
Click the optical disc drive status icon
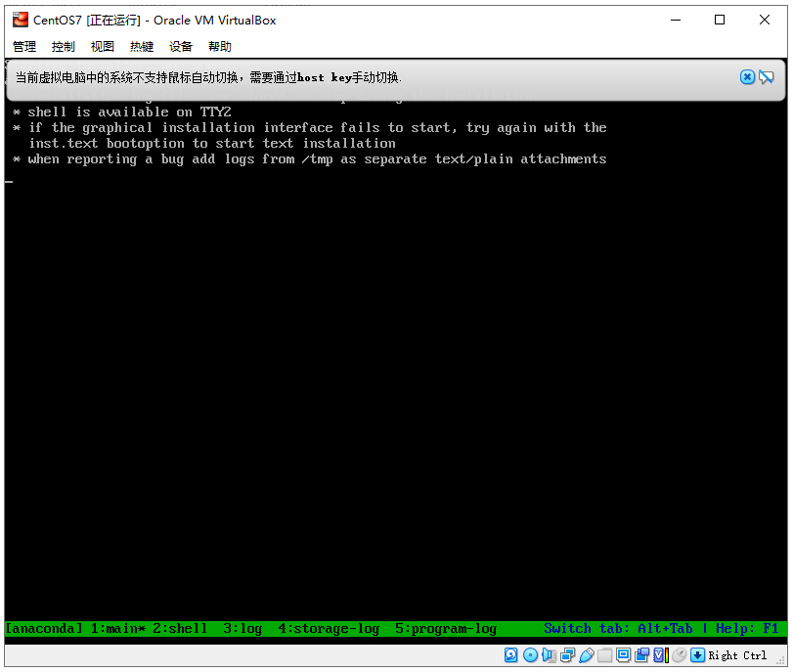tap(530, 655)
